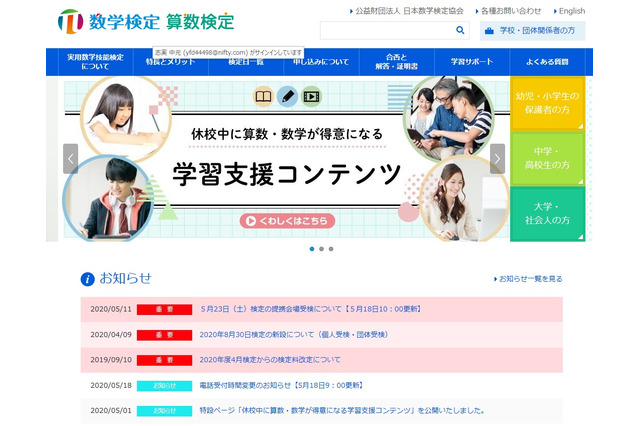Click red 重要 tag on 2020/04/09 row
The image size is (640, 426).
tap(164, 335)
